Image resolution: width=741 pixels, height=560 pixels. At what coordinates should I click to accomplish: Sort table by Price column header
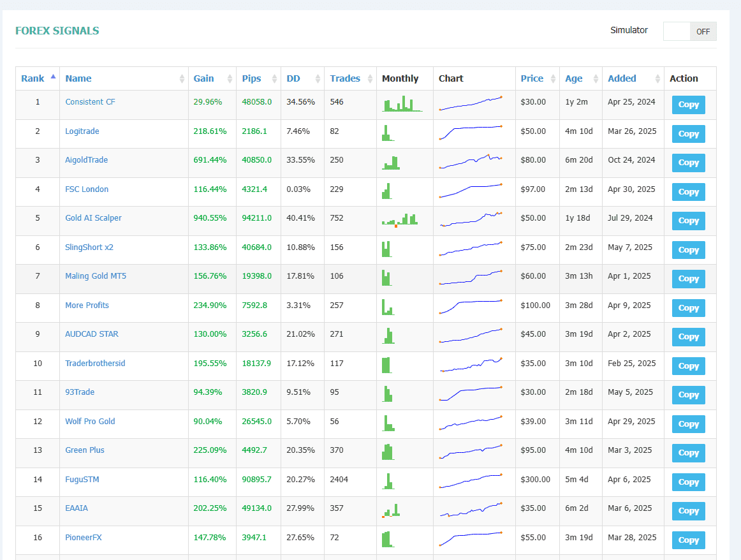[538, 78]
